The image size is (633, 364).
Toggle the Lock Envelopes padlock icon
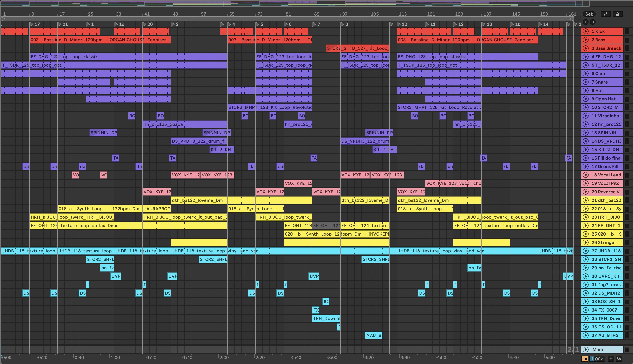(617, 14)
